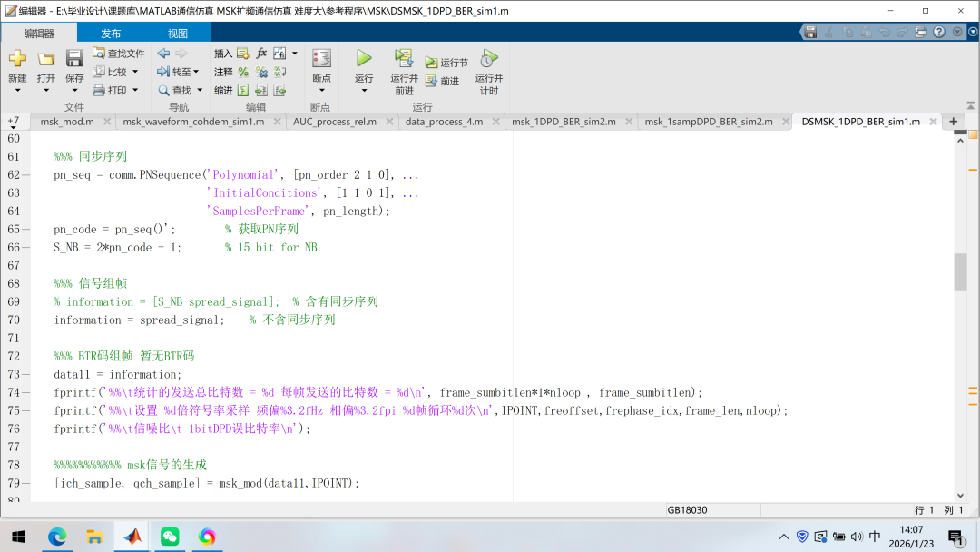Screen dimensions: 980x552
Task: Close the AUC_process_rel.m tab
Action: [x=389, y=122]
